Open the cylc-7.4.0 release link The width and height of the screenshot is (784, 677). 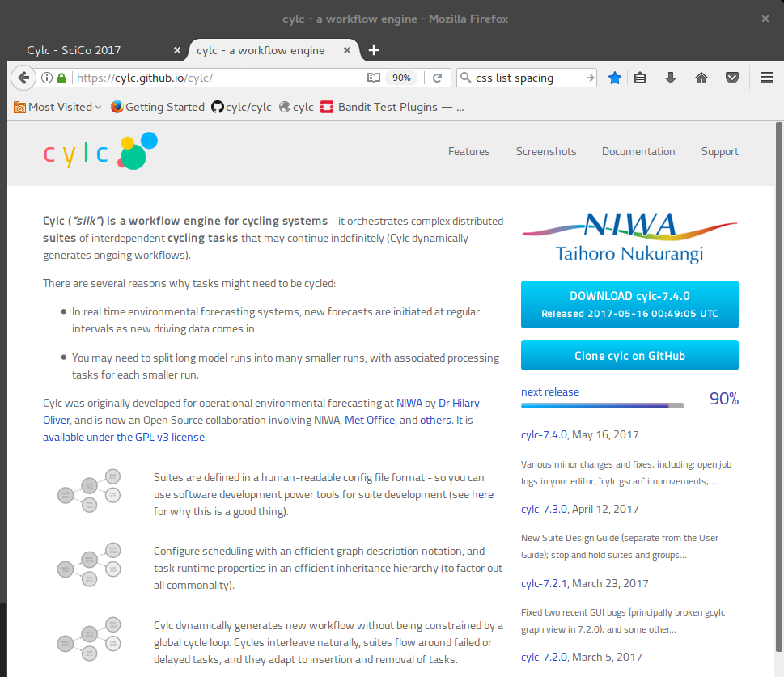pyautogui.click(x=544, y=434)
